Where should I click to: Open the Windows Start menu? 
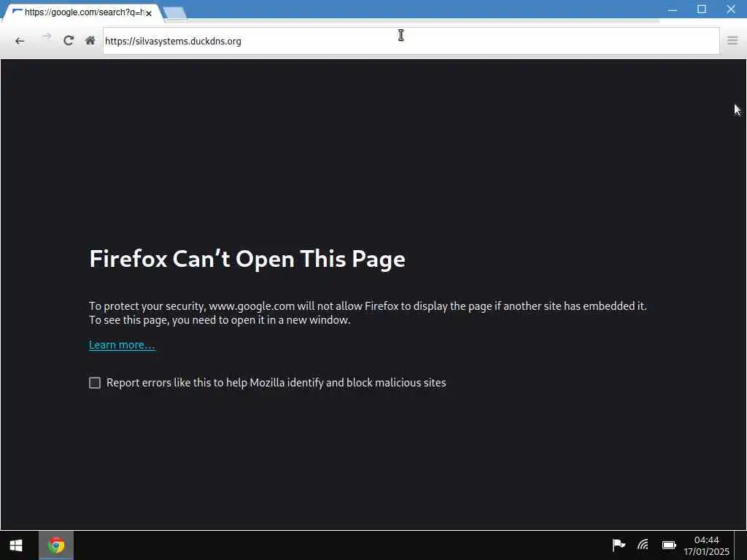tap(16, 545)
